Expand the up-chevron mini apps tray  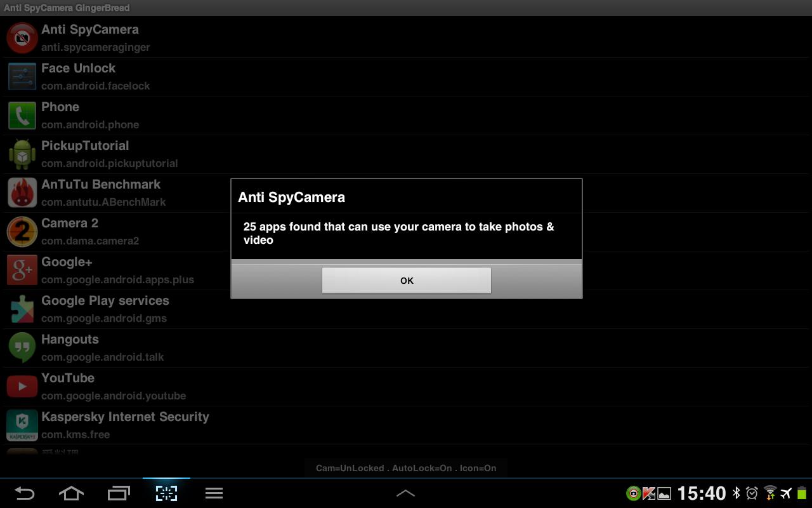coord(405,493)
